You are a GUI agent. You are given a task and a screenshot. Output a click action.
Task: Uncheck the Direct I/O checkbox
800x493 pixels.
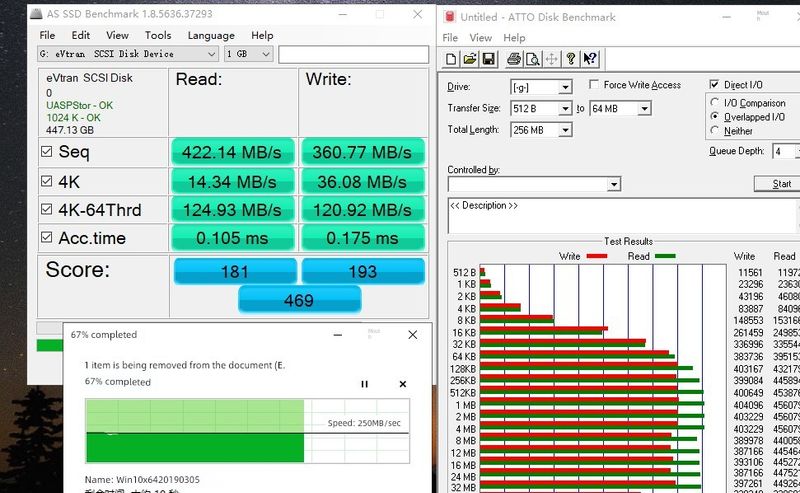pyautogui.click(x=715, y=86)
